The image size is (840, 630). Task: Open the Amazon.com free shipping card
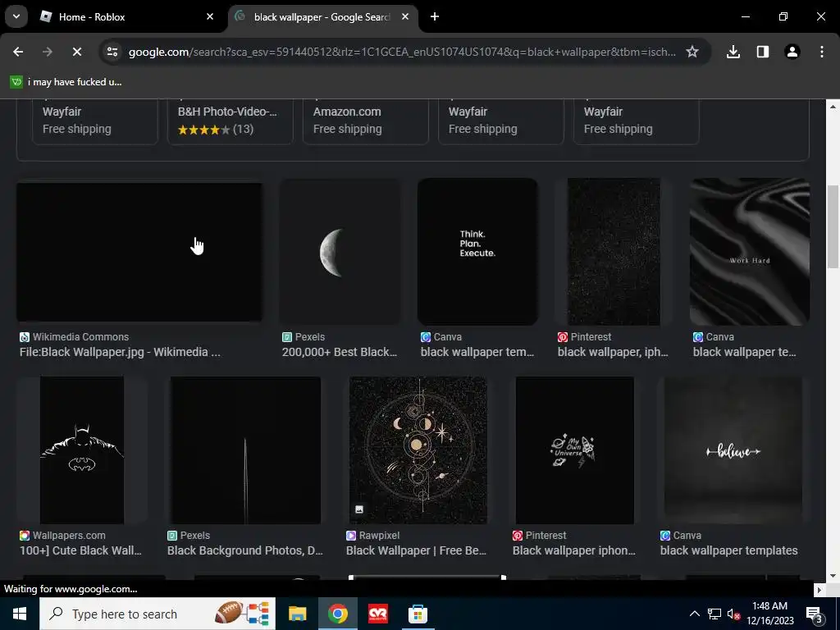pyautogui.click(x=366, y=121)
